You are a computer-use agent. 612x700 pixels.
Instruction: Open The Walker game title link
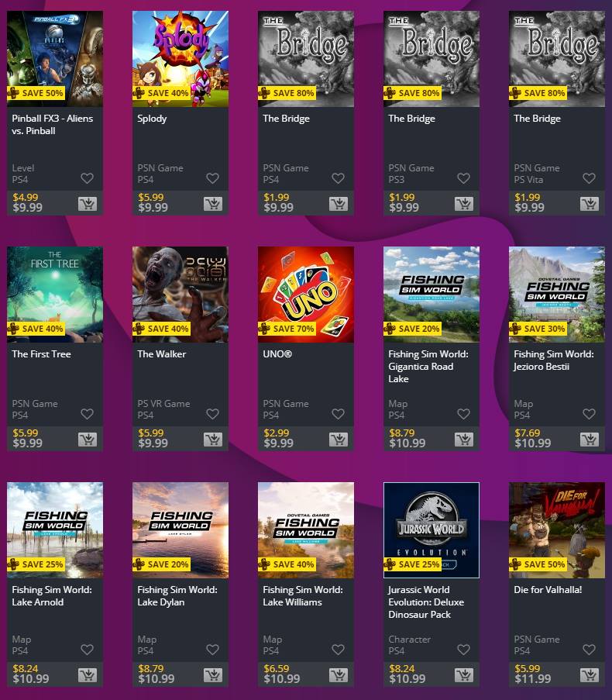[161, 354]
